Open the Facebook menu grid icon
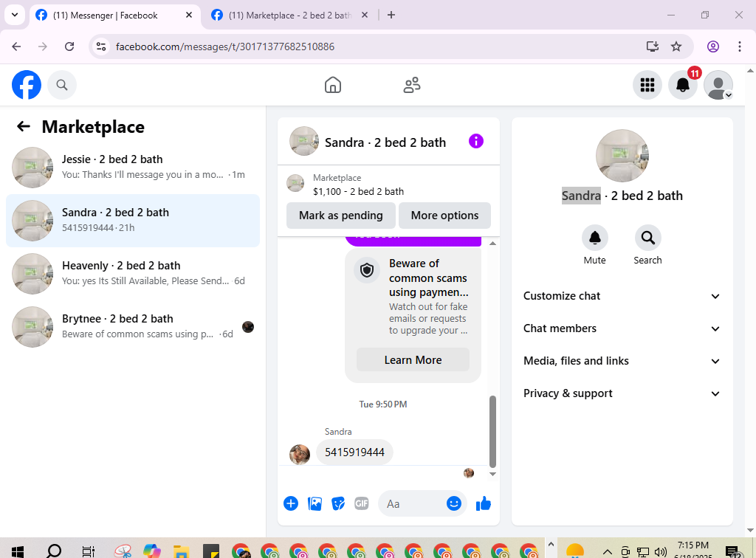Image resolution: width=756 pixels, height=558 pixels. coord(647,85)
